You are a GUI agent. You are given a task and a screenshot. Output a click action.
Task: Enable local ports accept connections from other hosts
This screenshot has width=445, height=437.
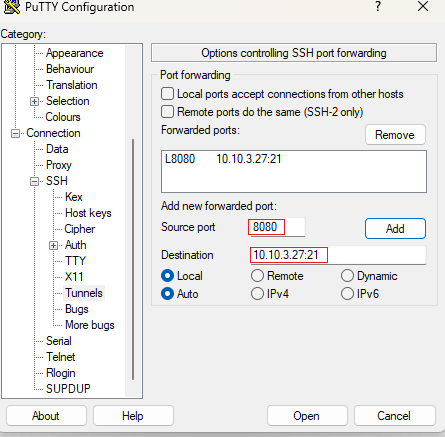coord(167,94)
